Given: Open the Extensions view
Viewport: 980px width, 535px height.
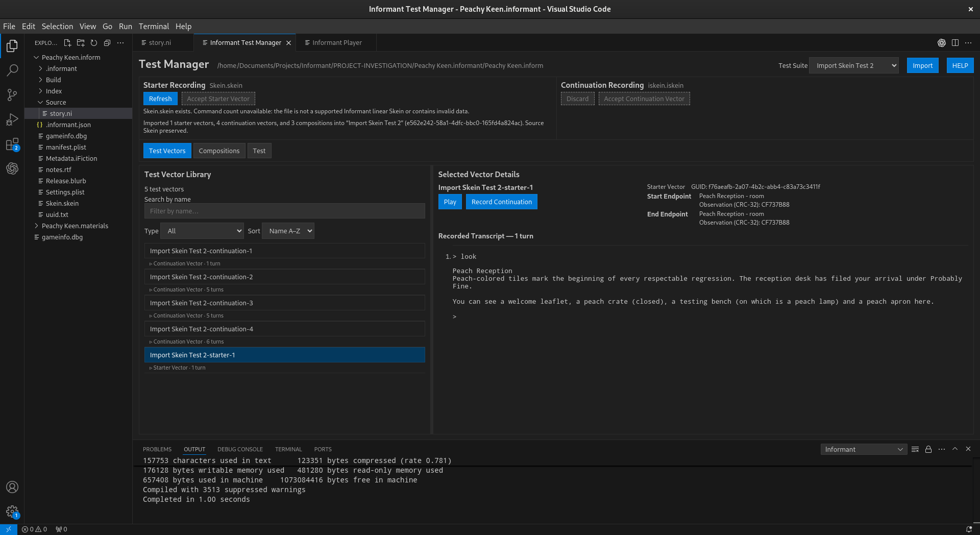Looking at the screenshot, I should tap(12, 144).
